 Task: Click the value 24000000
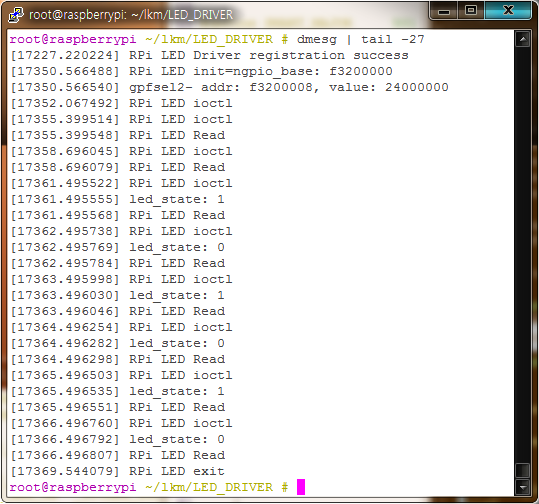[x=417, y=87]
